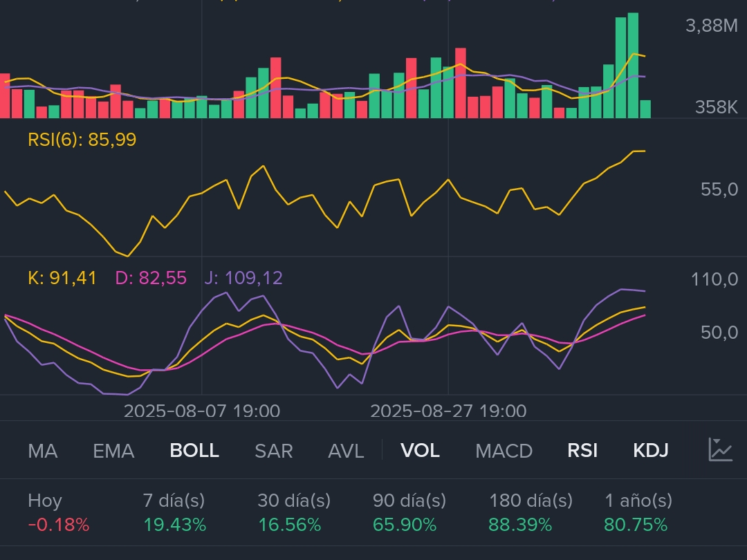Hide the VOL volume sub-chart
Screen dimensions: 747x560
(x=421, y=451)
